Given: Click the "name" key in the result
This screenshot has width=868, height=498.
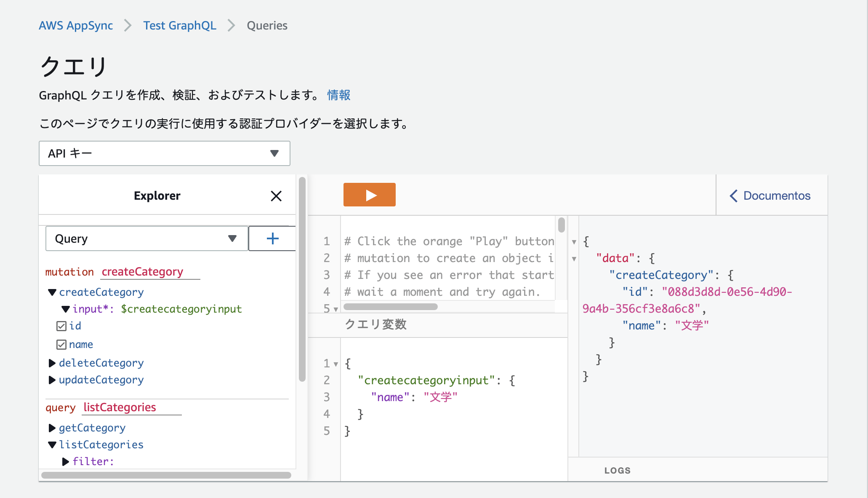Looking at the screenshot, I should pyautogui.click(x=642, y=326).
